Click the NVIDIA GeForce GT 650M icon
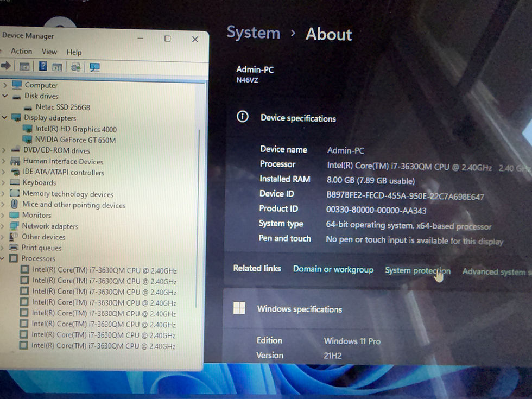532x399 pixels. tap(27, 139)
